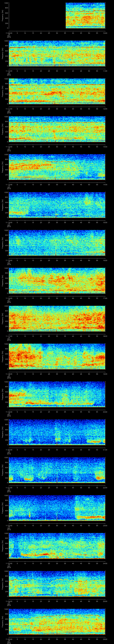Pick the spectrogram panel starting at 11:12:00
This screenshot has height=644, width=114.
(57, 129)
